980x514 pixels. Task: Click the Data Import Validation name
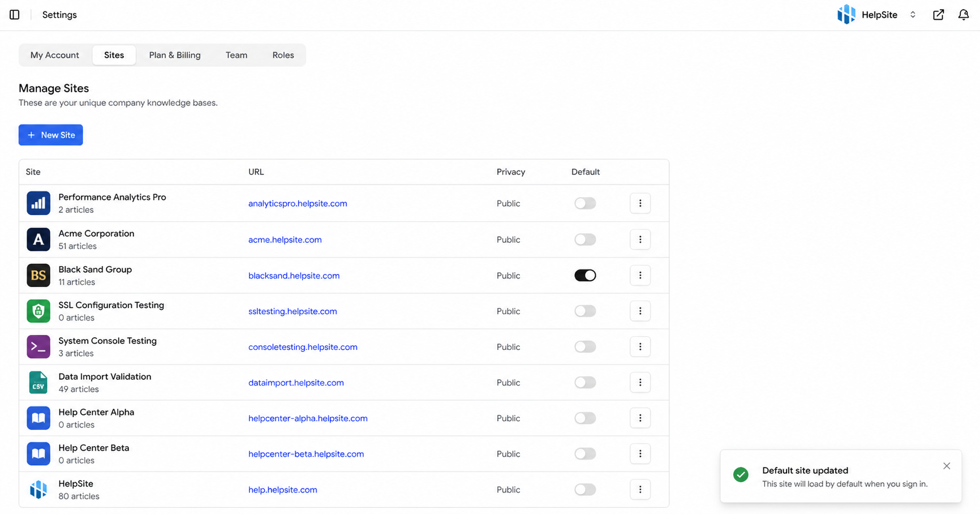(x=105, y=376)
